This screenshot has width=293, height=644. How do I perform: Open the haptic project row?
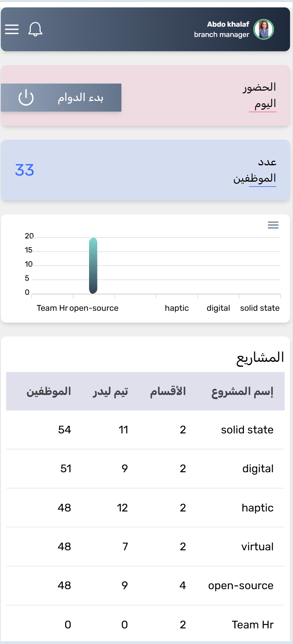click(x=257, y=508)
